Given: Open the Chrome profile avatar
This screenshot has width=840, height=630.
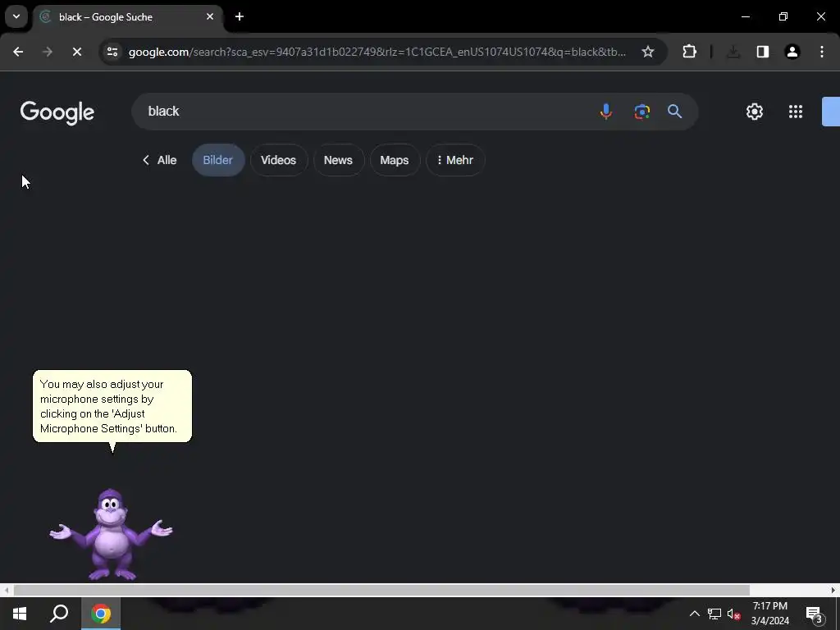Looking at the screenshot, I should click(x=792, y=52).
